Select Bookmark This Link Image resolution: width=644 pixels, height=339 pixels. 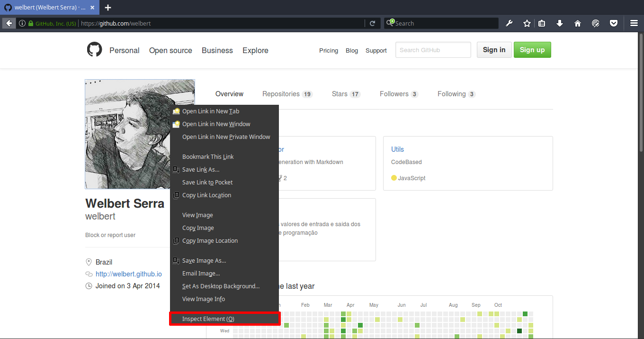pos(224,157)
